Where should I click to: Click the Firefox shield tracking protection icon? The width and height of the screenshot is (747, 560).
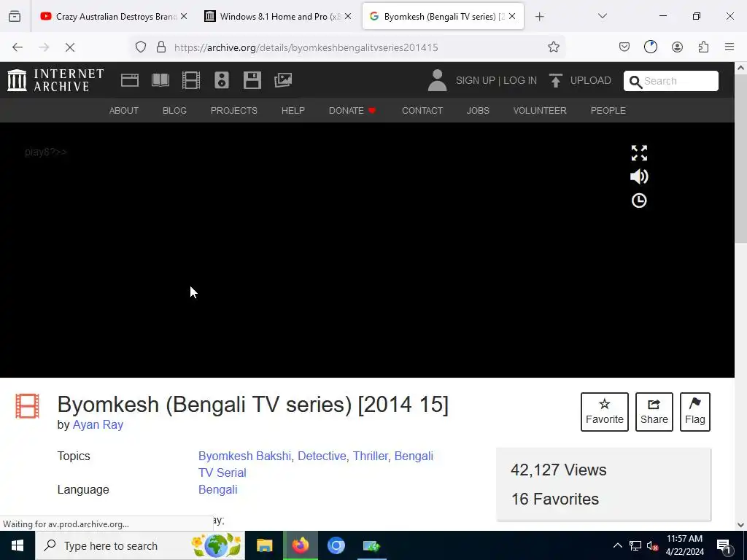(x=141, y=47)
